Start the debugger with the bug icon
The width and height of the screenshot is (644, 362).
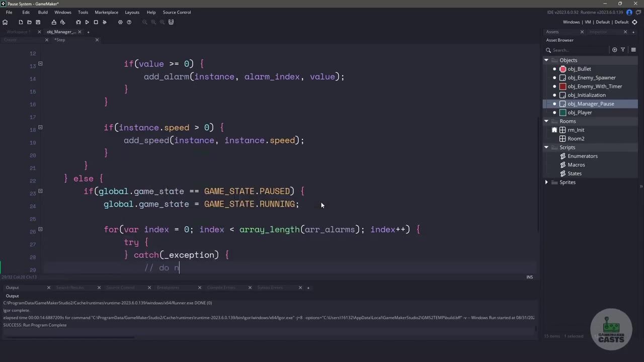[x=78, y=22]
